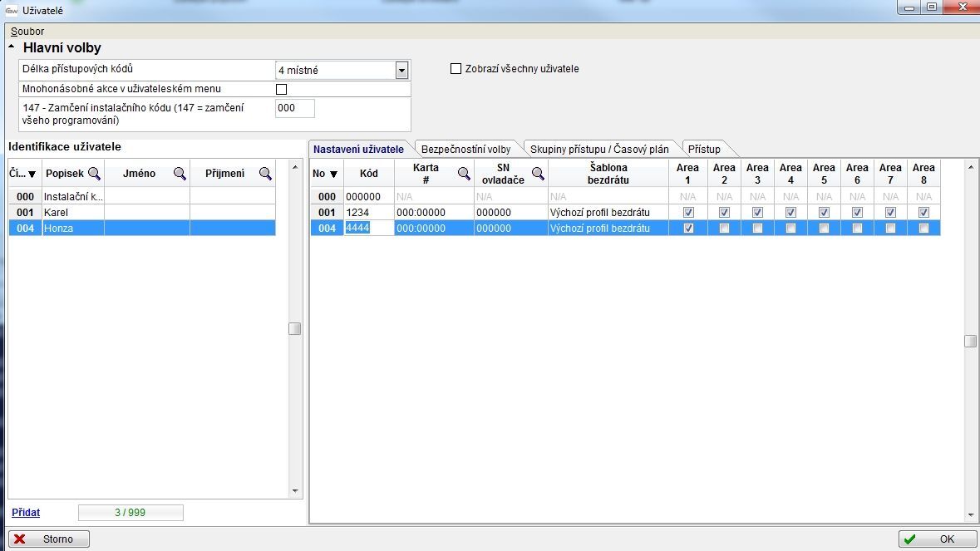This screenshot has height=551, width=980.
Task: Open the Soubor menu
Action: [x=27, y=32]
